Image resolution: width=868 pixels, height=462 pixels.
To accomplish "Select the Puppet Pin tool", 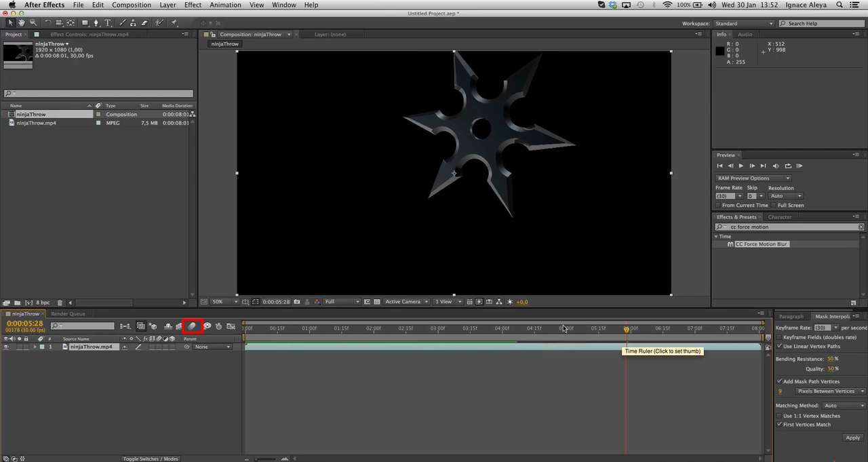I will [174, 23].
